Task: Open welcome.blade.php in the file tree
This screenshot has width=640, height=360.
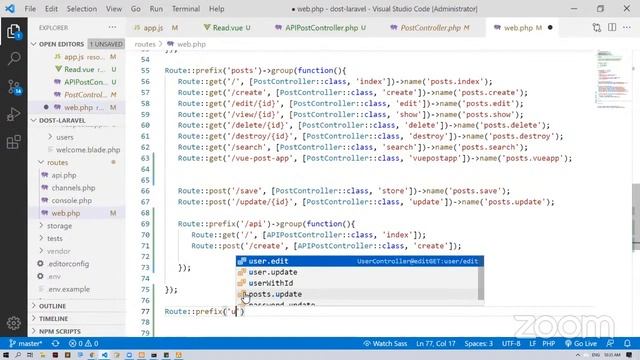Action: click(88, 150)
